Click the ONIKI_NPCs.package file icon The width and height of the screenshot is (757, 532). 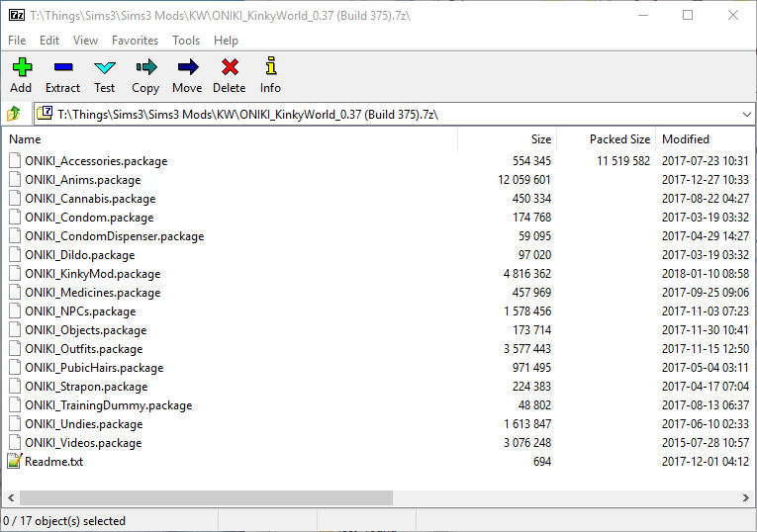click(x=15, y=311)
